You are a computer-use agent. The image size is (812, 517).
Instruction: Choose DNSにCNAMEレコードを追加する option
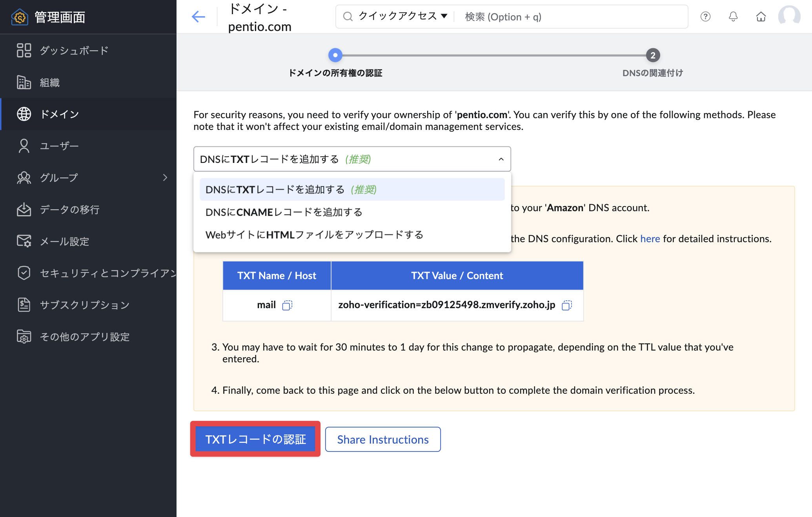tap(352, 212)
